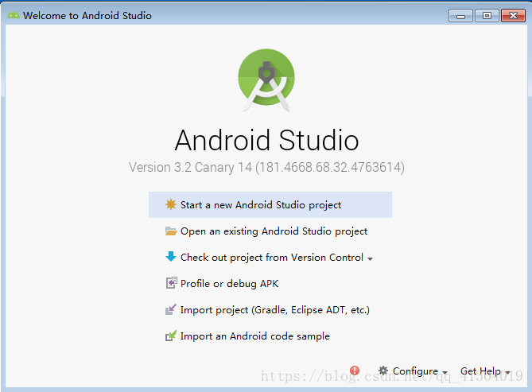Start a new Android Studio project
This screenshot has width=532, height=392.
[270, 204]
